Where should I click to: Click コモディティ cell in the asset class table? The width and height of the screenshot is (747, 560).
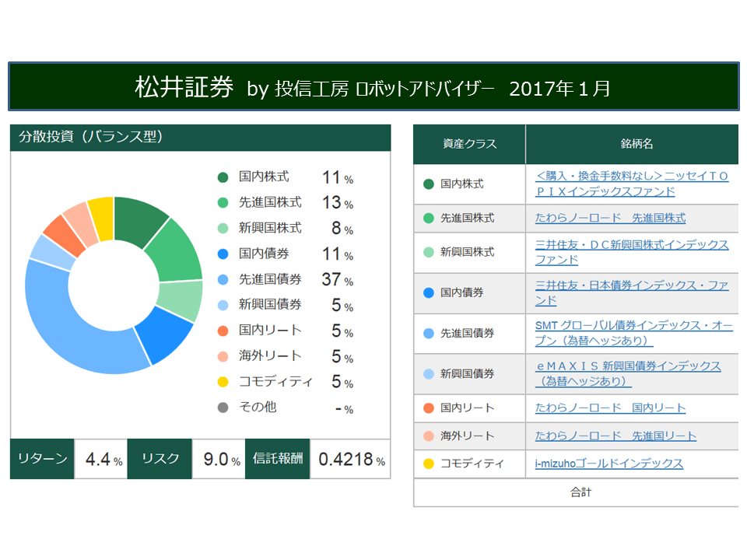point(470,464)
